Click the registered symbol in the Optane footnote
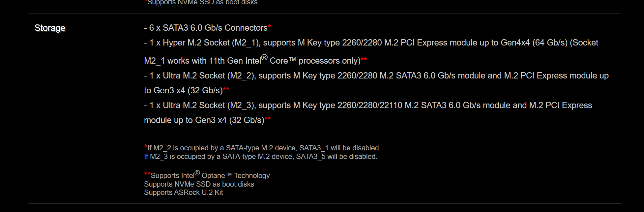Viewport: 644px width, 212px height. 197,173
